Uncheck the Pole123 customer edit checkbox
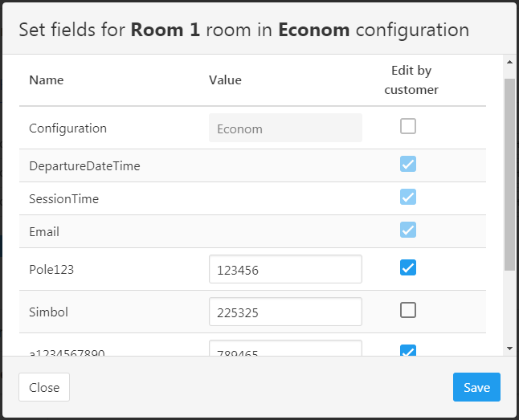Screen dimensions: 519x420 coord(408,268)
